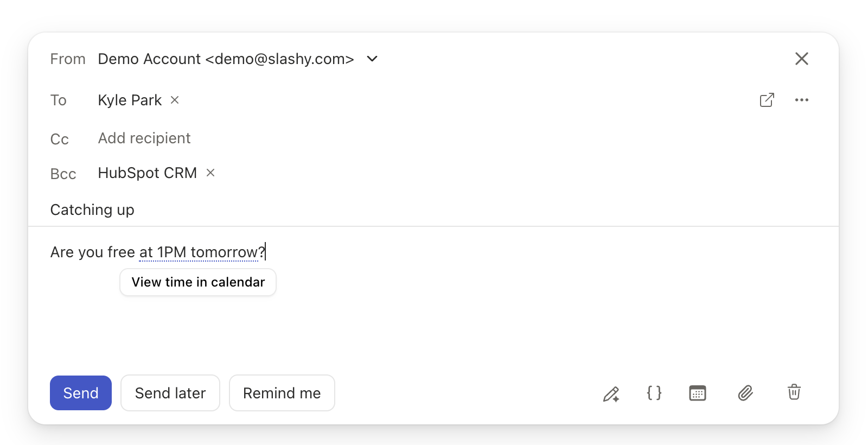
Task: Expand the From account dropdown chevron
Action: coord(372,59)
